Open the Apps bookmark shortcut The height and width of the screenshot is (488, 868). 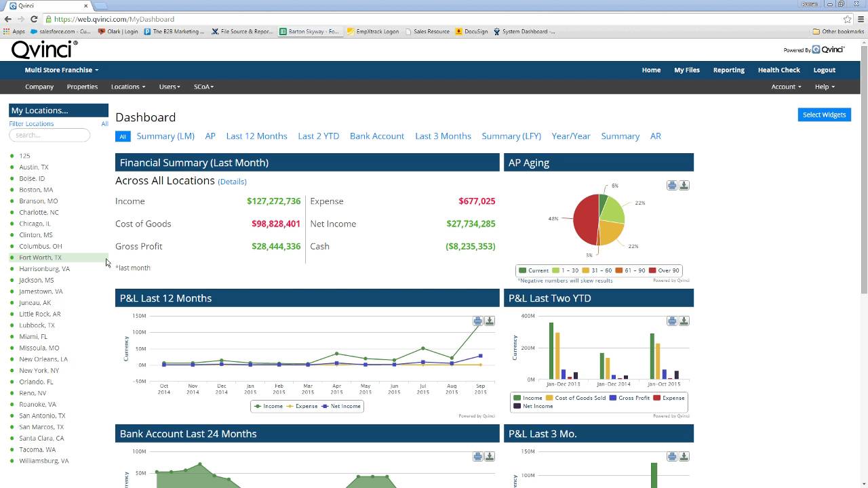(14, 31)
